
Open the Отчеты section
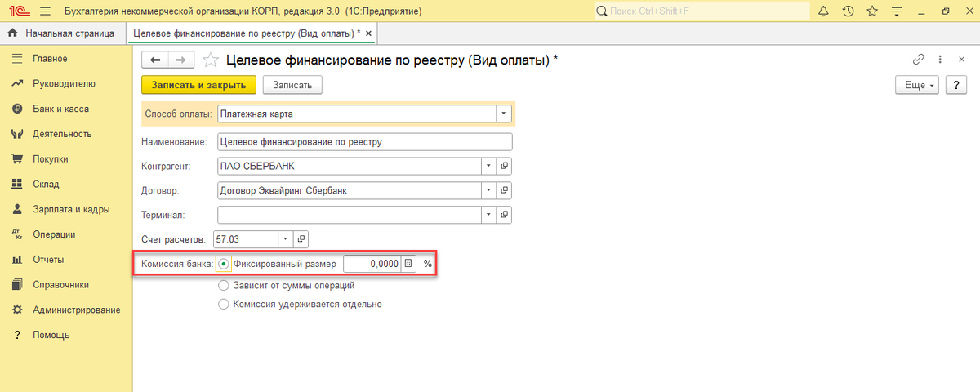tap(49, 260)
